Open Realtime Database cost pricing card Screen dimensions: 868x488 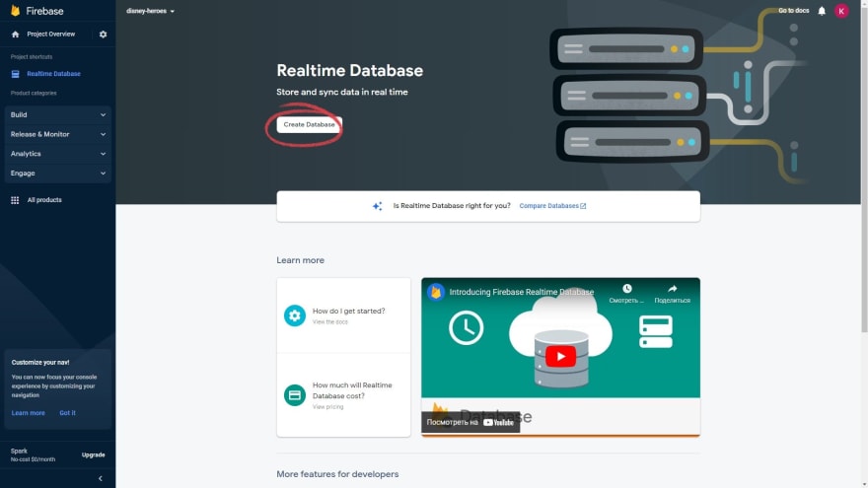(x=344, y=395)
